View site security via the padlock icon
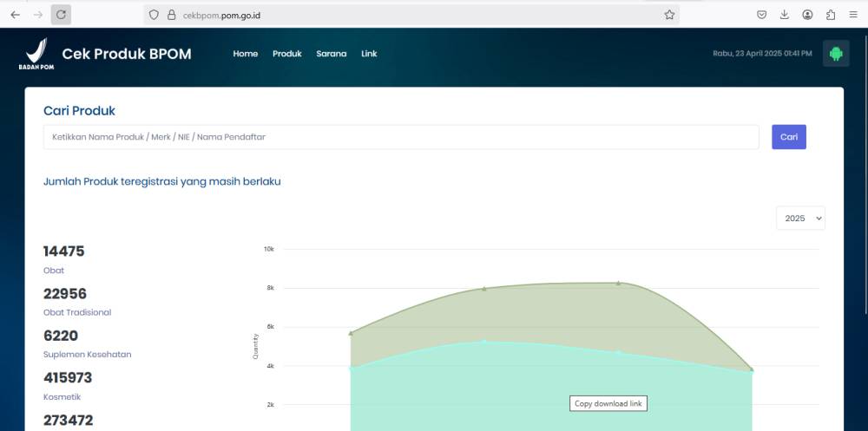Image resolution: width=868 pixels, height=431 pixels. [x=172, y=15]
